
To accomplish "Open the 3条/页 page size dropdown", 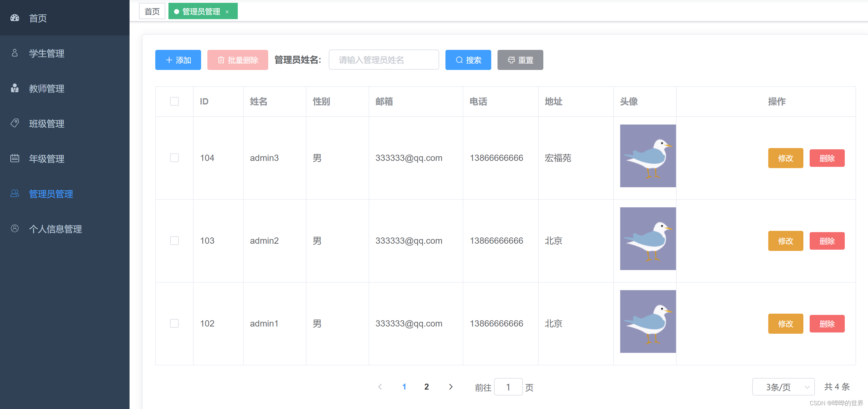I will tap(783, 387).
